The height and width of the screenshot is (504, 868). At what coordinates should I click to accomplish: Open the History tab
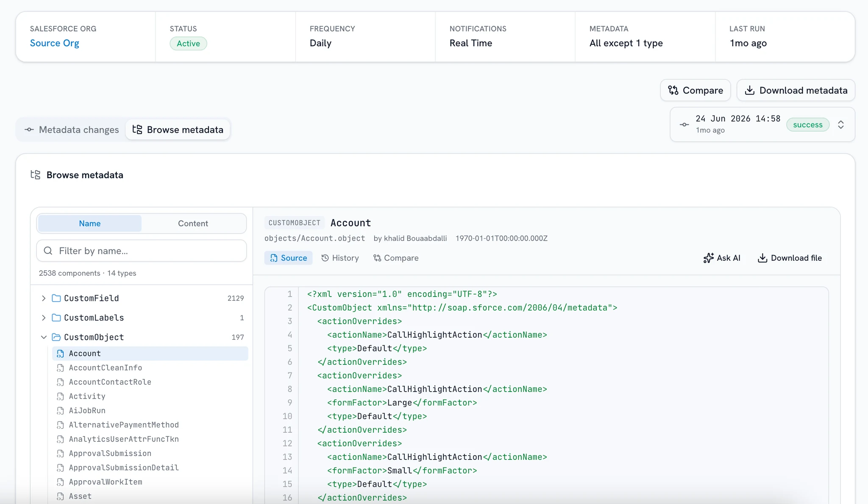[340, 258]
